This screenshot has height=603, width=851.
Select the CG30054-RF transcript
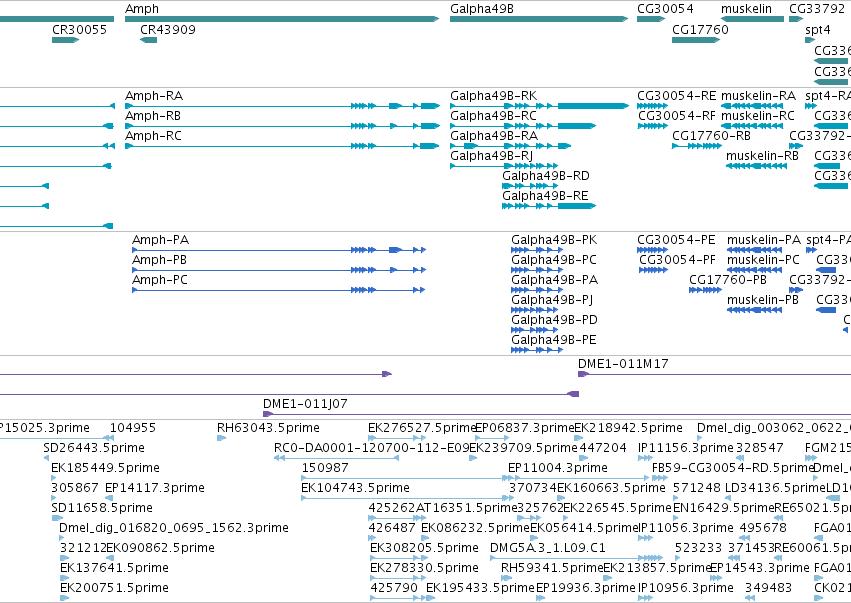(653, 126)
